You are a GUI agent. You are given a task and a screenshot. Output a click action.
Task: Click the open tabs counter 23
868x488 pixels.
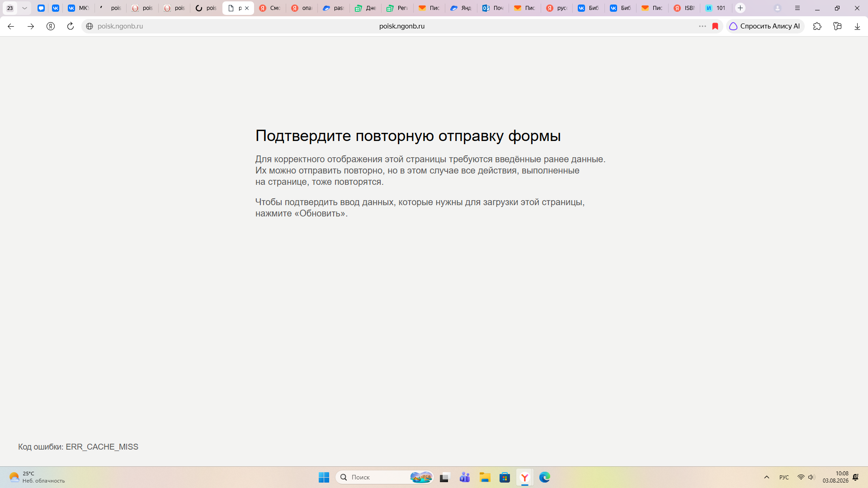point(10,8)
